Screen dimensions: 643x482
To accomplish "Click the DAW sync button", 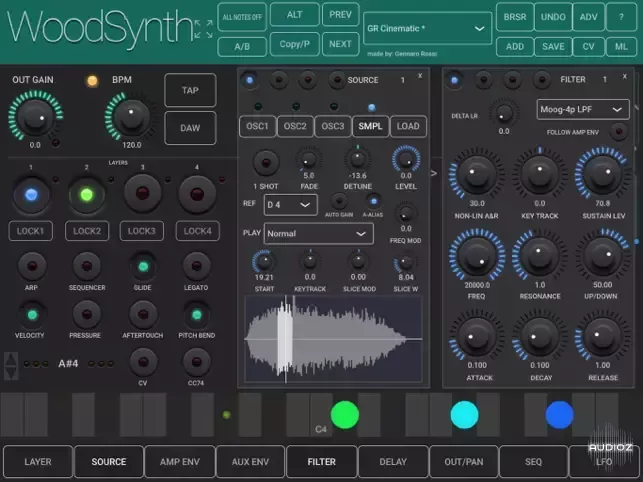I will (190, 128).
